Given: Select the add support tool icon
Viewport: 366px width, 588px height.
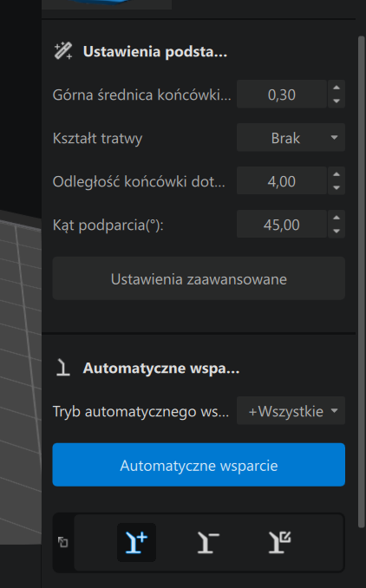Looking at the screenshot, I should point(136,542).
